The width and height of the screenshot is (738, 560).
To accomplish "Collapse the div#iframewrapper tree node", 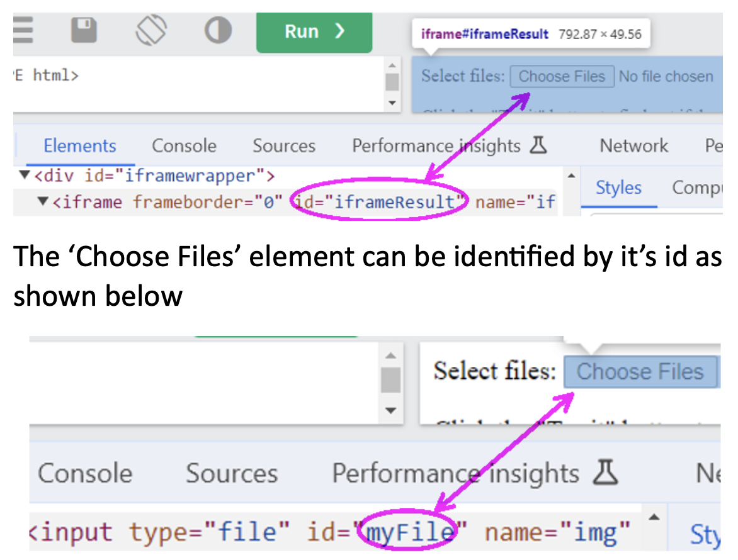I will (x=23, y=176).
